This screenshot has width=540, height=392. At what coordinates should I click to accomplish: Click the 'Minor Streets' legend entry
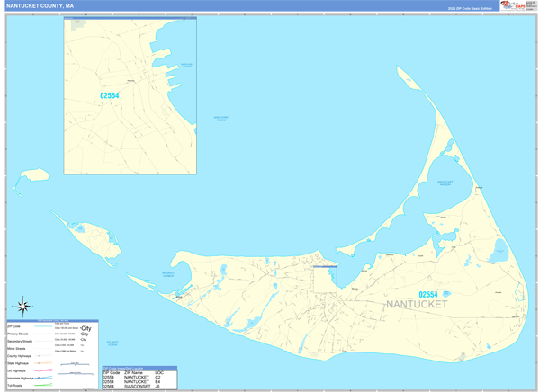(16, 349)
